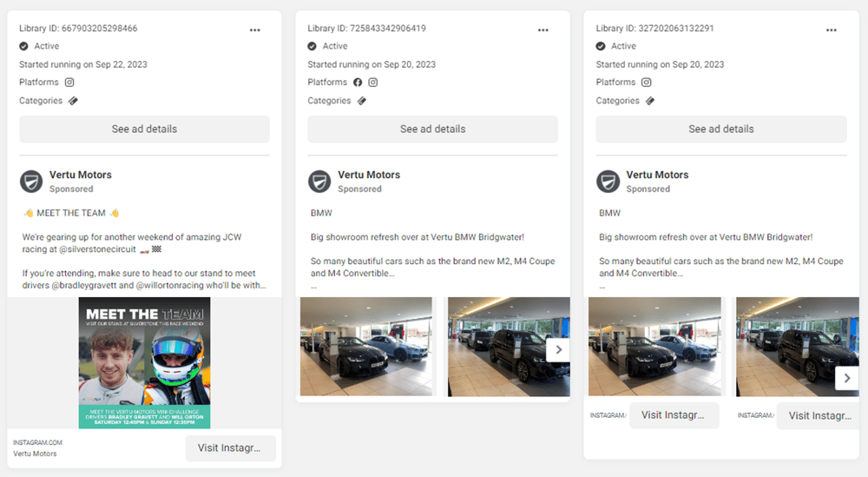Viewport: 868px width, 477px height.
Task: Click 'Started running on Sep 22, 2023' text
Action: (83, 64)
